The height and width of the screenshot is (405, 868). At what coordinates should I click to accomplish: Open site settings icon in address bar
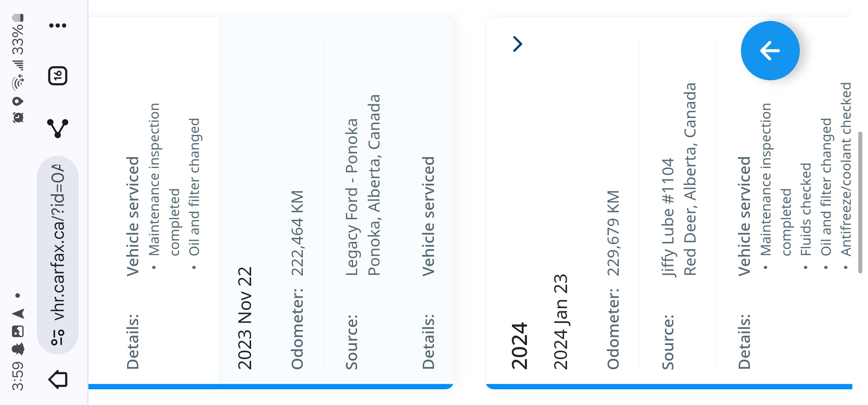(58, 337)
